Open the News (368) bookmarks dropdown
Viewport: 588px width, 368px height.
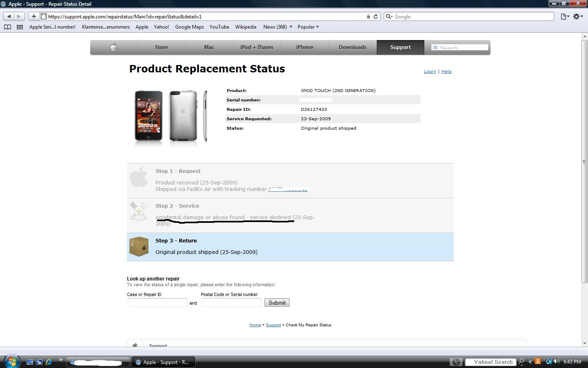pos(278,27)
